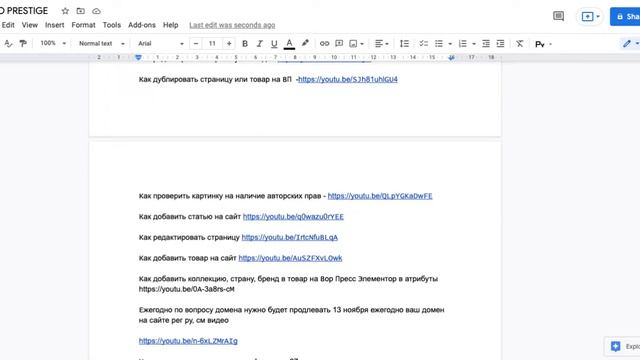Image resolution: width=640 pixels, height=360 pixels.
Task: Click text 'Как добавить статью на сайт'
Action: (190, 217)
